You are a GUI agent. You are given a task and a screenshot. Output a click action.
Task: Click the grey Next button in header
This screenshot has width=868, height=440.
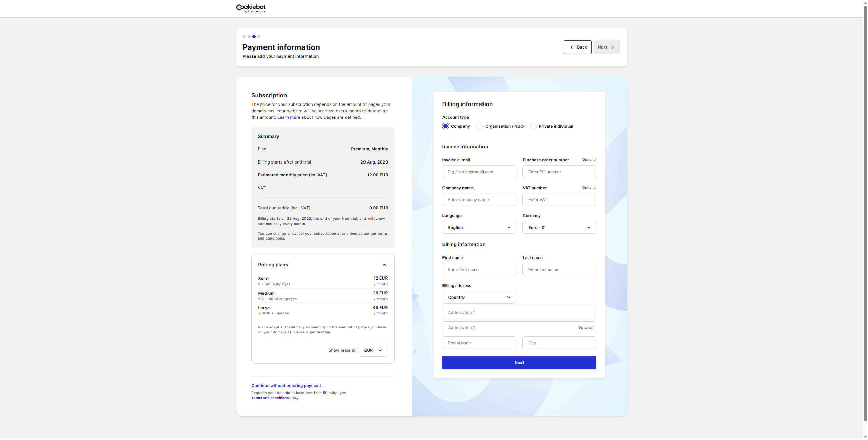pos(606,47)
